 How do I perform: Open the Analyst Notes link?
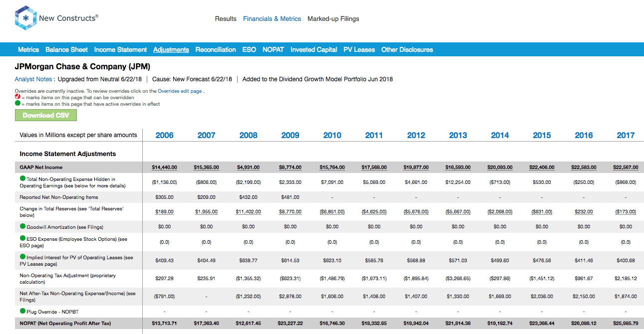pos(33,79)
